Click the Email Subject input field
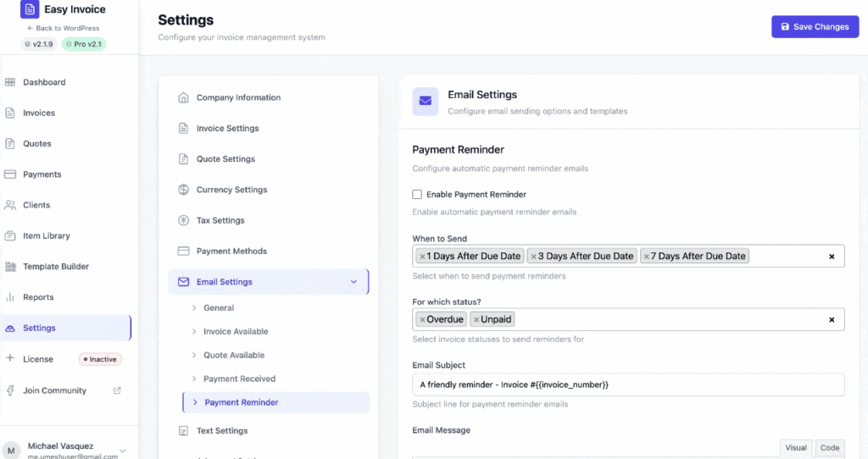This screenshot has width=868, height=459. (x=627, y=384)
